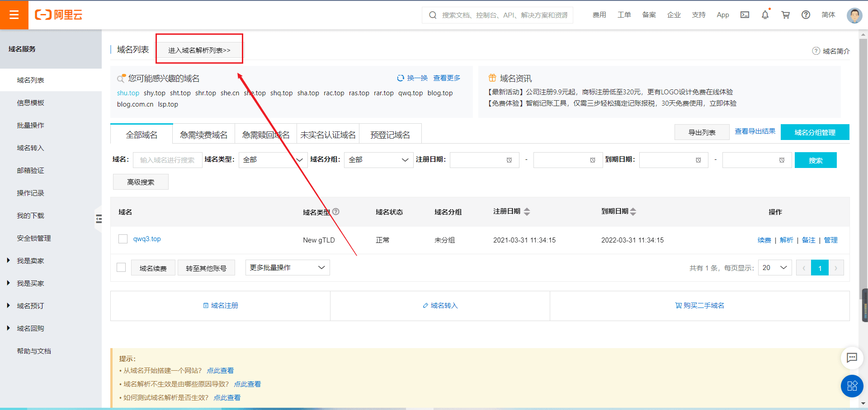Expand the 更多批量操作 dropdown
868x410 pixels.
(287, 267)
